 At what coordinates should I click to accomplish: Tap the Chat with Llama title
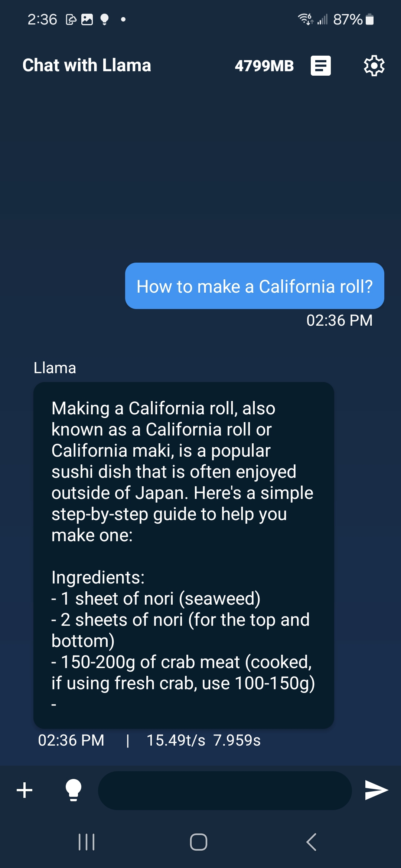coord(87,65)
